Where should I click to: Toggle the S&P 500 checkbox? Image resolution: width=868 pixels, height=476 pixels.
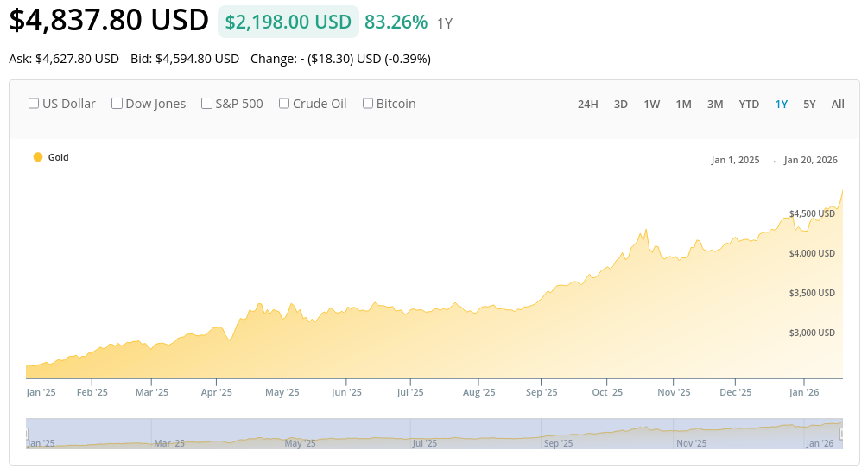pos(207,104)
